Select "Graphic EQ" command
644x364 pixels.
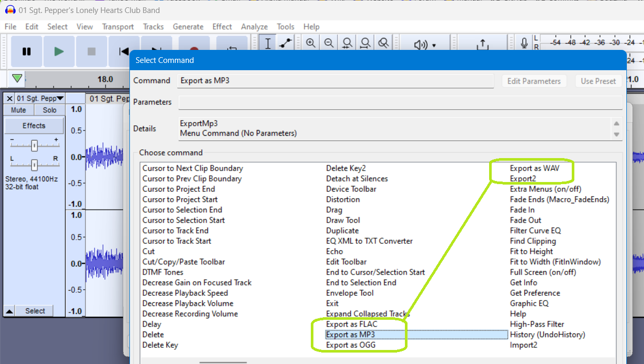529,303
